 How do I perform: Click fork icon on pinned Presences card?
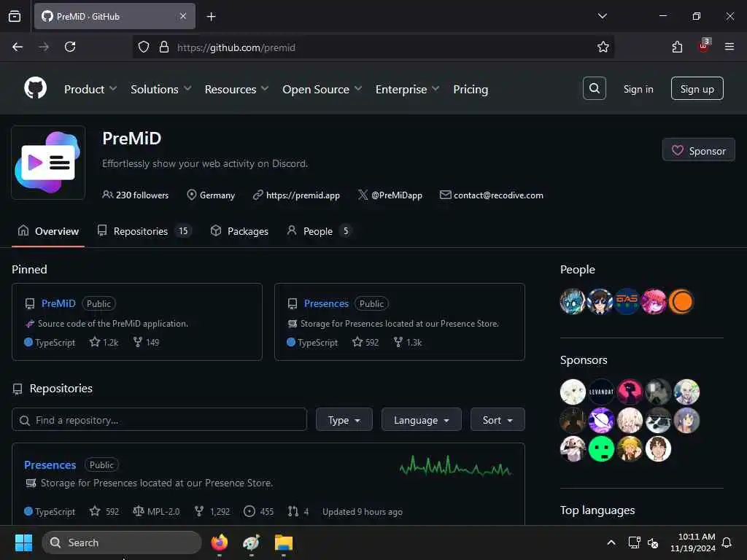click(398, 342)
